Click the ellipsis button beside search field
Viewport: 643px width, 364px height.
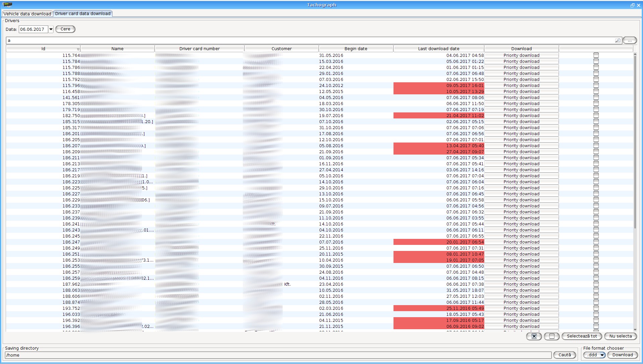[x=630, y=40]
